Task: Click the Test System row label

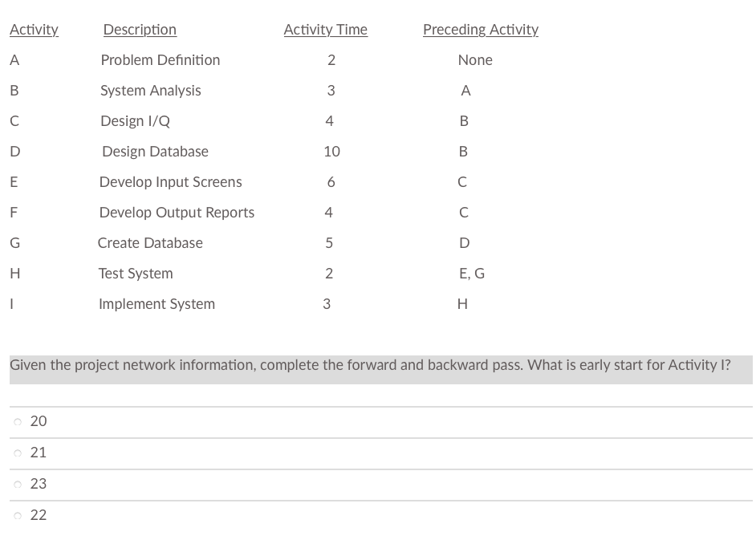Action: [x=136, y=274]
